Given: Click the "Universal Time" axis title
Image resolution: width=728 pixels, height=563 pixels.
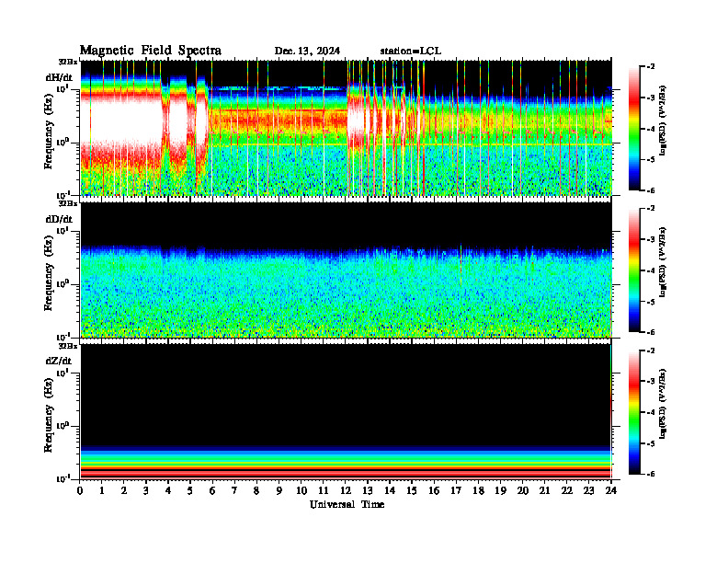Looking at the screenshot, I should click(347, 504).
